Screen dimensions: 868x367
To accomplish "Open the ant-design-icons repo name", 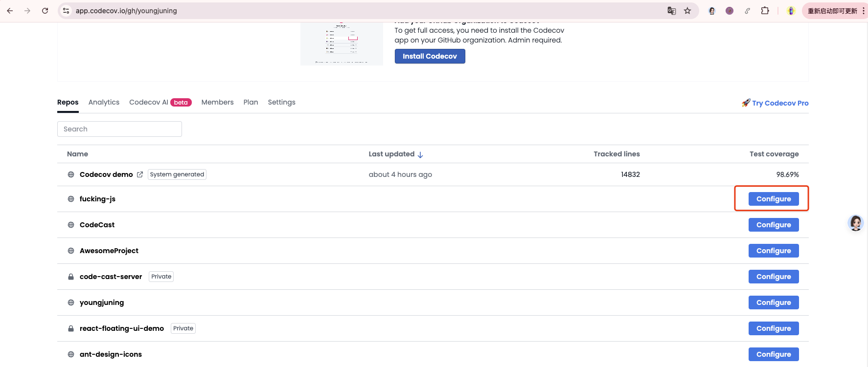I will (111, 354).
